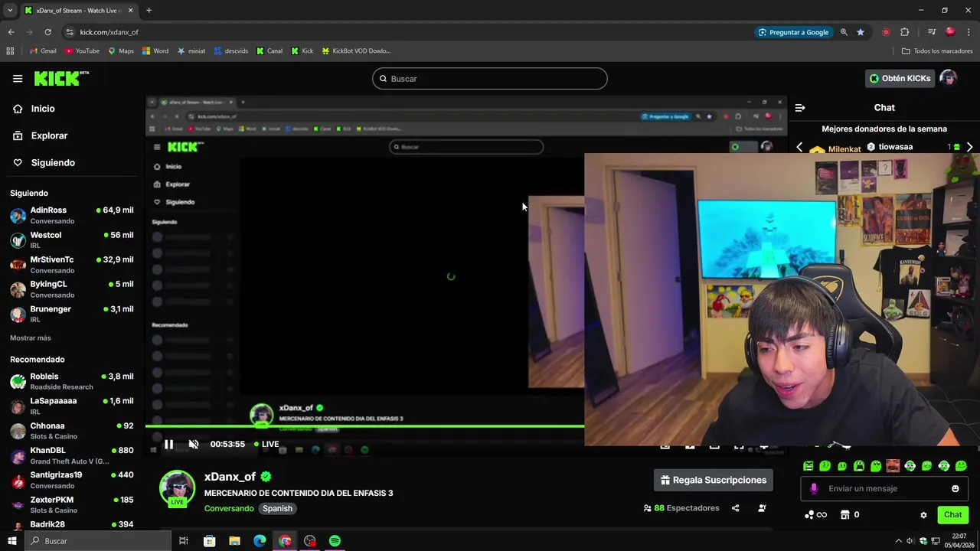Open user profile avatar menu
Screen dimensions: 980x551
949,78
